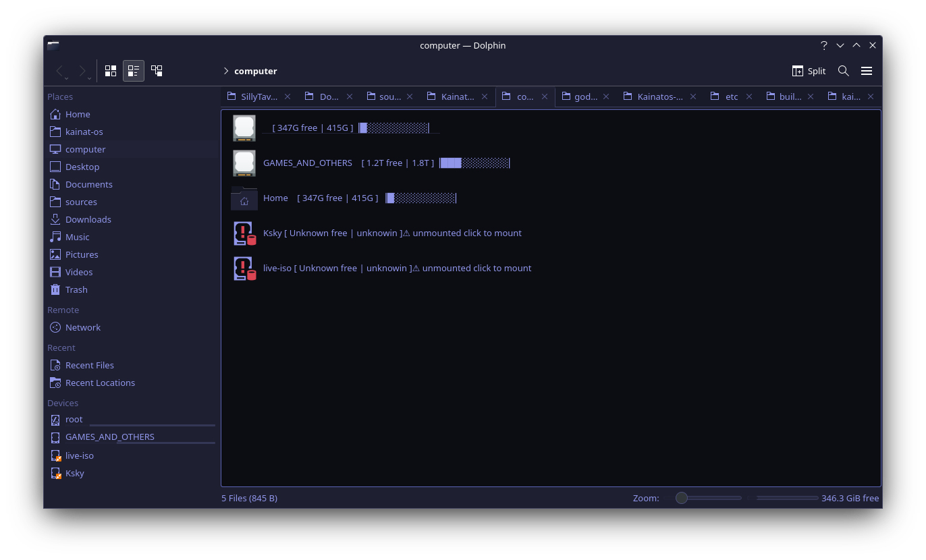This screenshot has height=560, width=926.
Task: Switch to Details view mode
Action: [x=157, y=71]
